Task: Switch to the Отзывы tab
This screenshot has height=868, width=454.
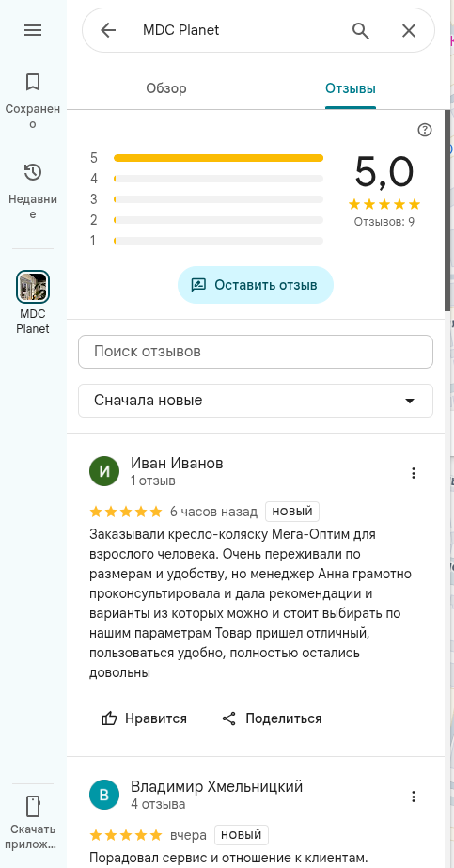Action: (351, 88)
